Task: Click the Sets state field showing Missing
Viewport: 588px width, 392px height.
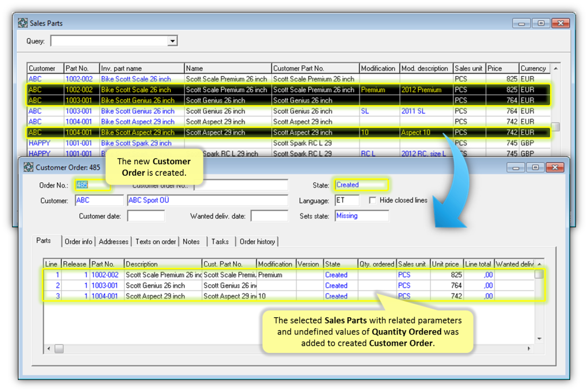Action: tap(361, 216)
